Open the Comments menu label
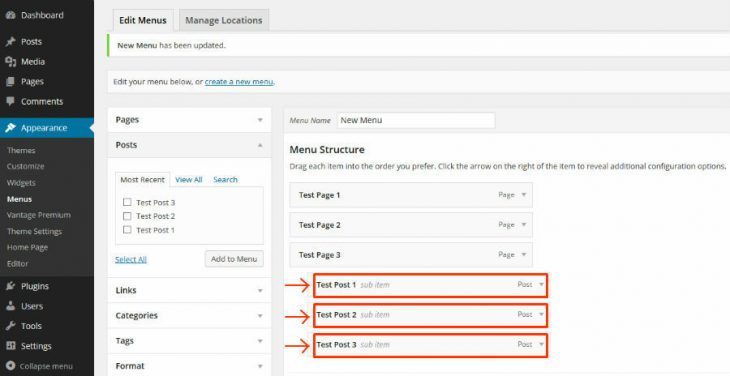This screenshot has height=376, width=730. pos(42,101)
